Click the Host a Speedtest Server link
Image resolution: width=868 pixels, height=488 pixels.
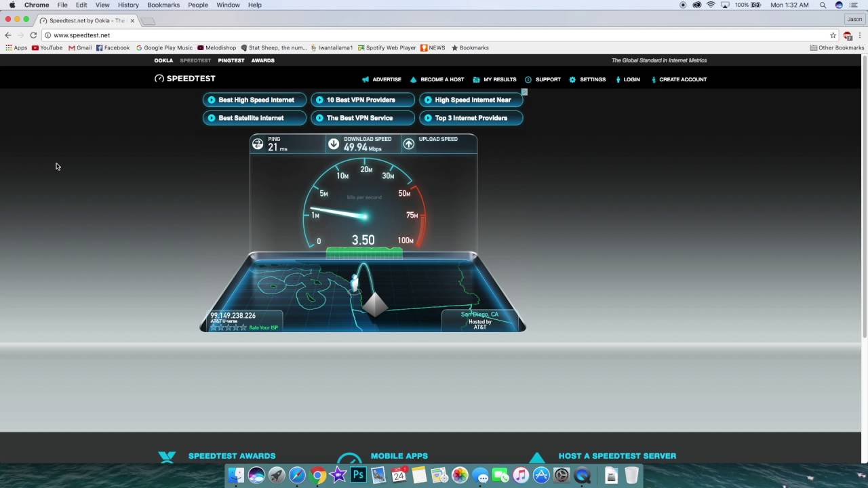point(617,456)
